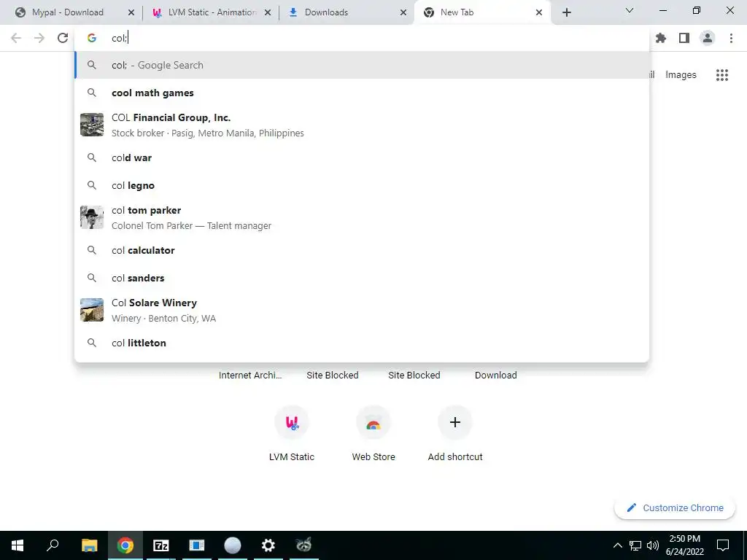The width and height of the screenshot is (747, 560).
Task: Go forward with the forward arrow
Action: pyautogui.click(x=39, y=38)
